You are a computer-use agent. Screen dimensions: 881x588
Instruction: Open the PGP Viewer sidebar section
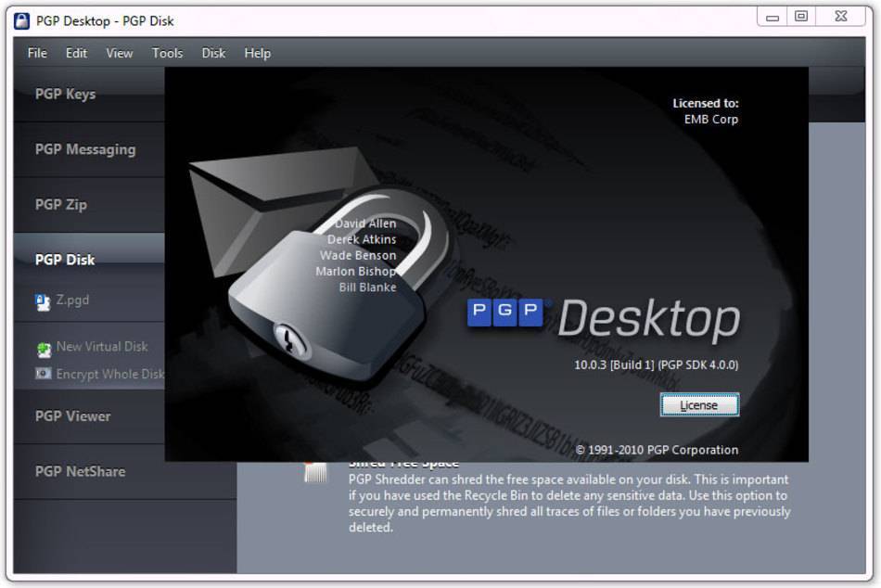click(x=72, y=416)
